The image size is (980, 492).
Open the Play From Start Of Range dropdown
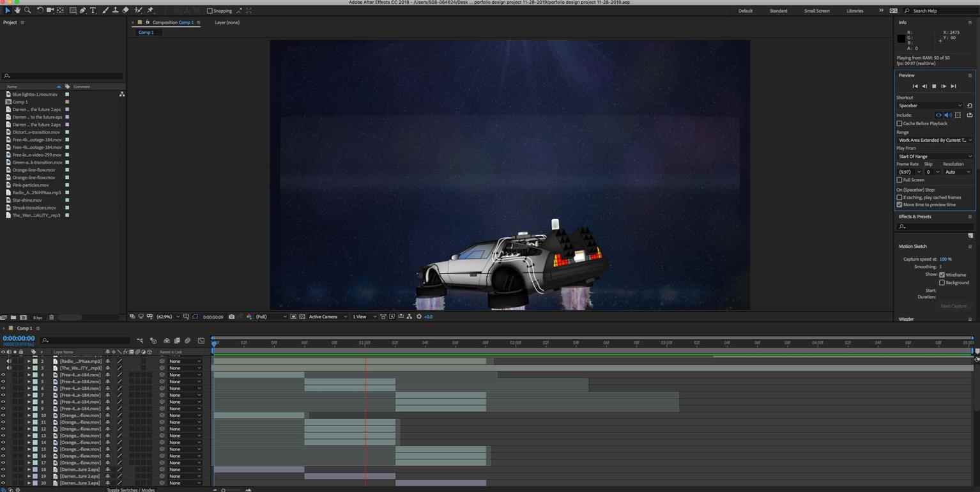[x=935, y=157]
